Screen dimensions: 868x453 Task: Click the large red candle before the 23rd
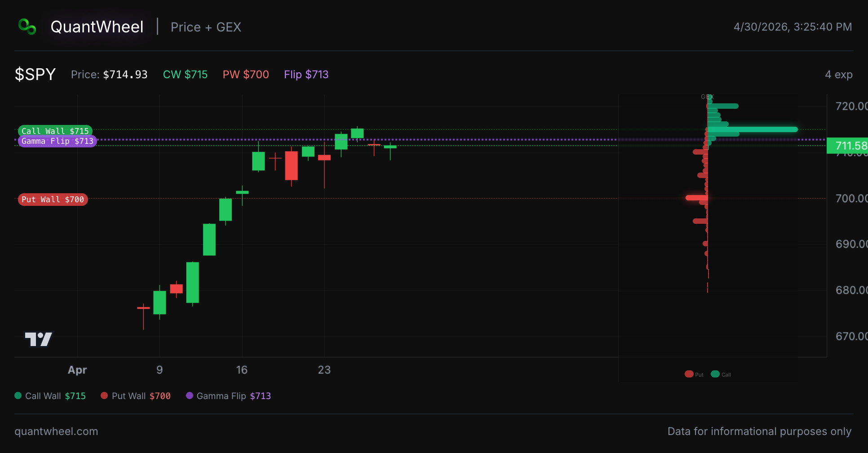tap(291, 165)
